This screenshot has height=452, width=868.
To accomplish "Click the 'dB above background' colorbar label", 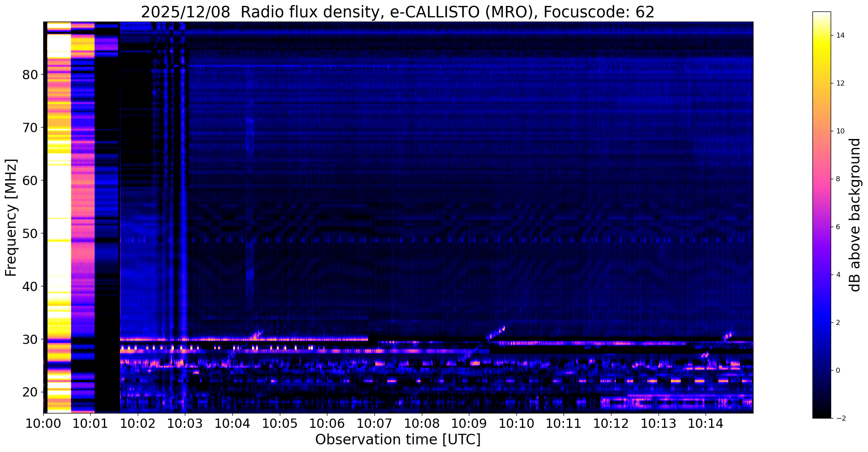I will (855, 215).
